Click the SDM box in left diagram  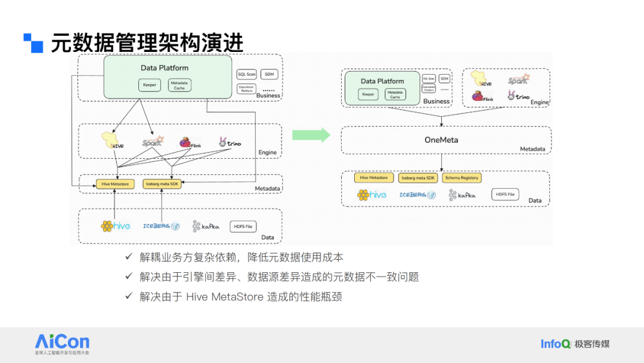click(x=270, y=74)
